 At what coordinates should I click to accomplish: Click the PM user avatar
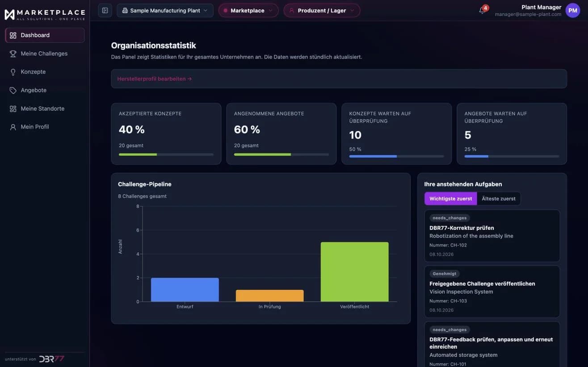[573, 10]
